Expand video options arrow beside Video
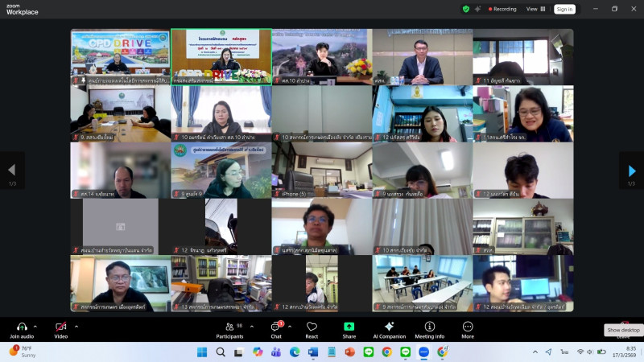This screenshot has height=362, width=644. tap(76, 326)
